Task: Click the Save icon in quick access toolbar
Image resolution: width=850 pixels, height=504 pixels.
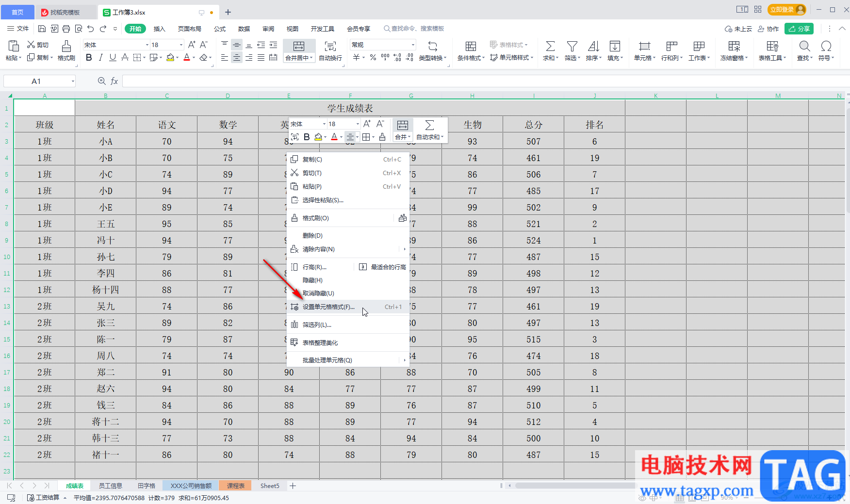Action: 42,29
